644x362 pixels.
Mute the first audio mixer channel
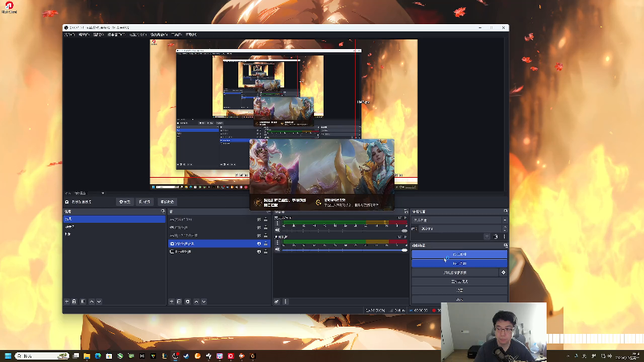277,230
